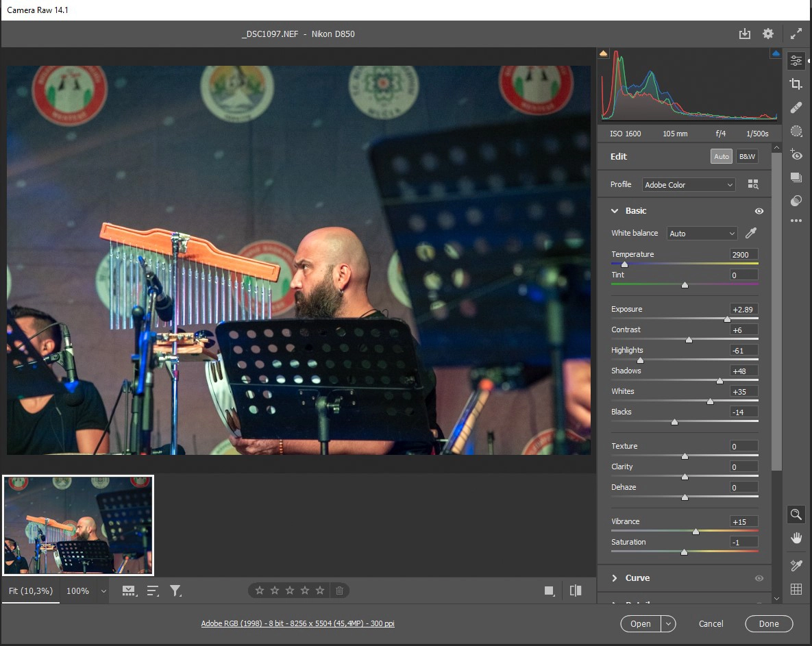Click the Exposure slider handle
This screenshot has width=812, height=646.
coord(727,319)
